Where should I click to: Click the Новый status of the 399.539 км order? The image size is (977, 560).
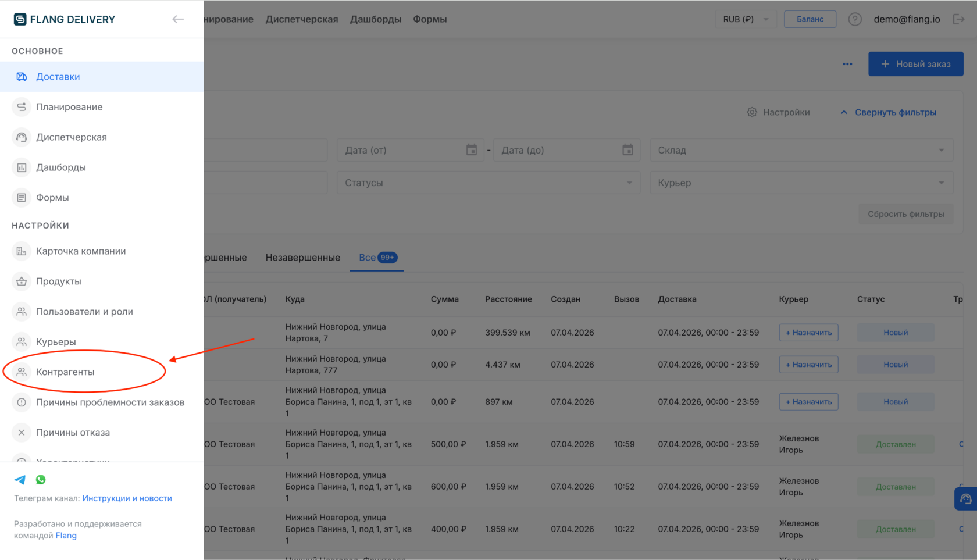tap(896, 333)
